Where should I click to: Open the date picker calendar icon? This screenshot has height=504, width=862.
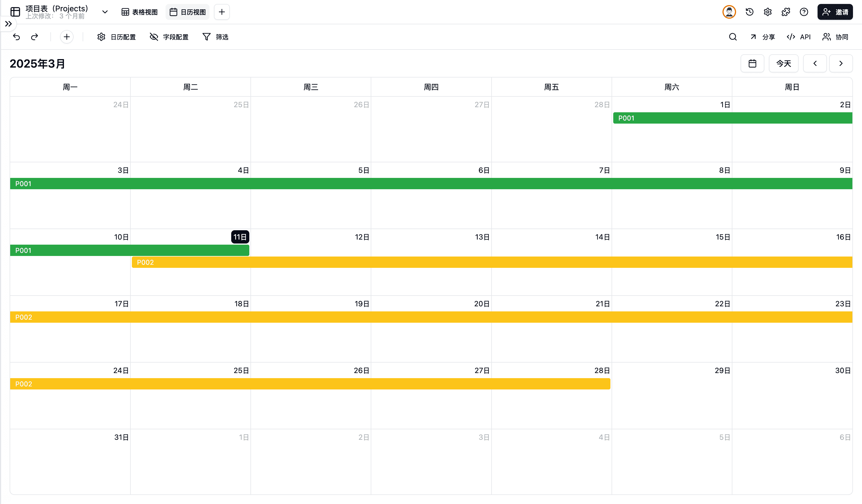click(x=752, y=64)
